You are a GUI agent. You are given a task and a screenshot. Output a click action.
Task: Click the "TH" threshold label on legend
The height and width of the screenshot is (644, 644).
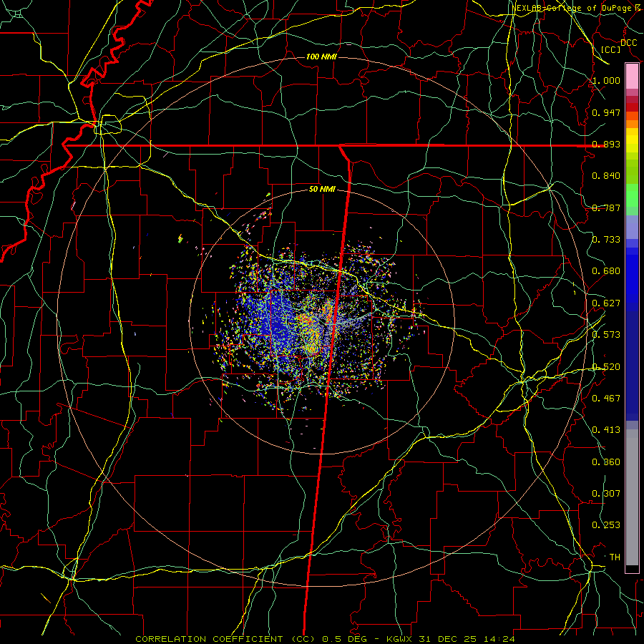click(x=615, y=557)
